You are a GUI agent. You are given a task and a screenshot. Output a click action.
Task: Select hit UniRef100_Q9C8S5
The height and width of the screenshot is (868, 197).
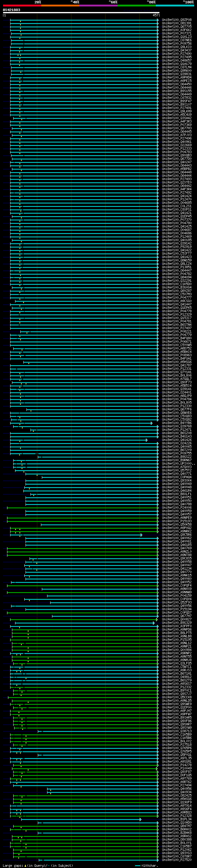coord(176,558)
